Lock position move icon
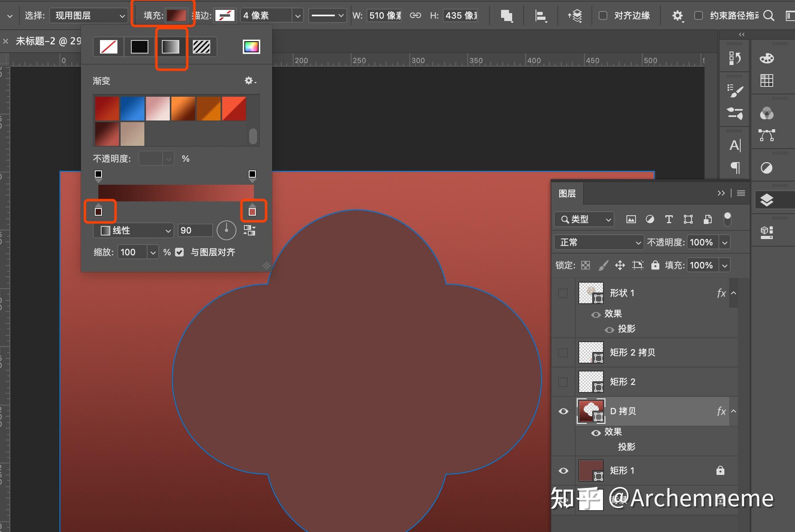The width and height of the screenshot is (795, 532). pos(620,265)
